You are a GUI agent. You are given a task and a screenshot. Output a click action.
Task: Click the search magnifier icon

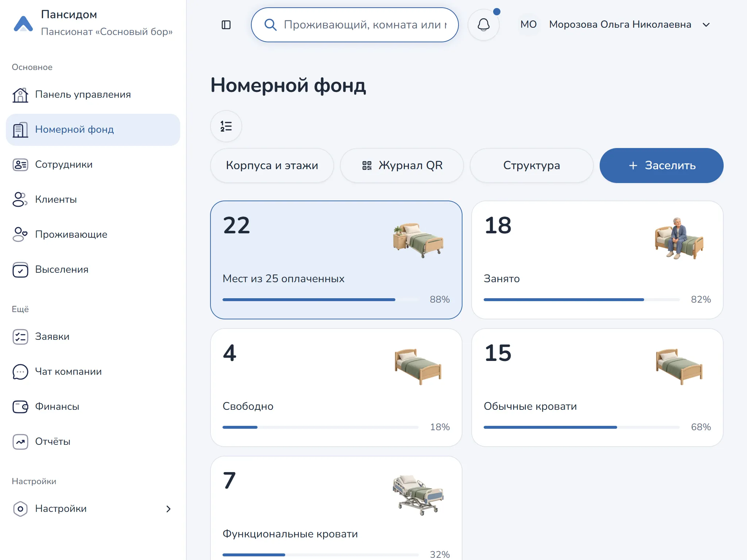click(x=270, y=25)
